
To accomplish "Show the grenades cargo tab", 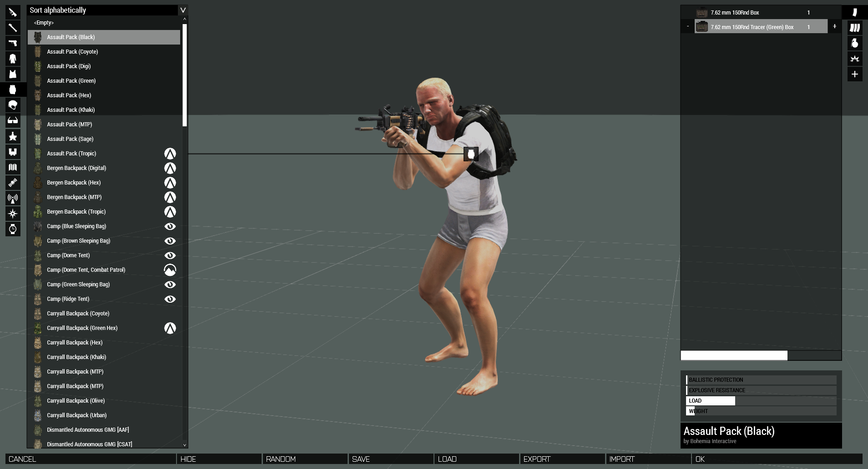I will [855, 43].
